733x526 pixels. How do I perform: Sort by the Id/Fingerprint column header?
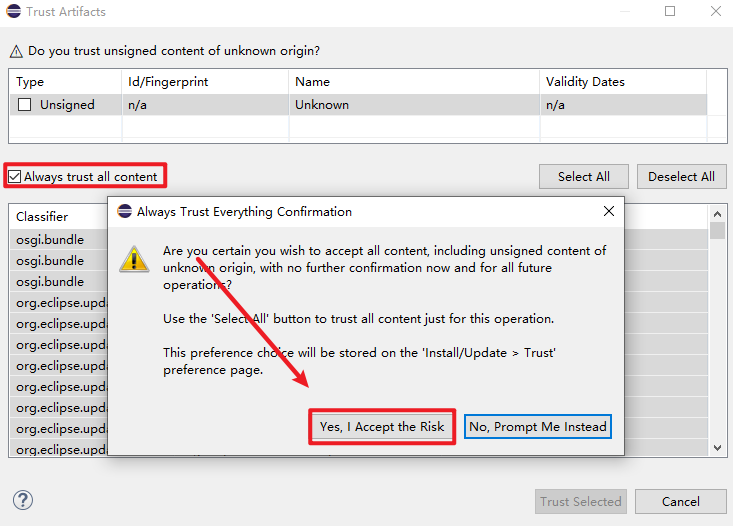(x=168, y=82)
